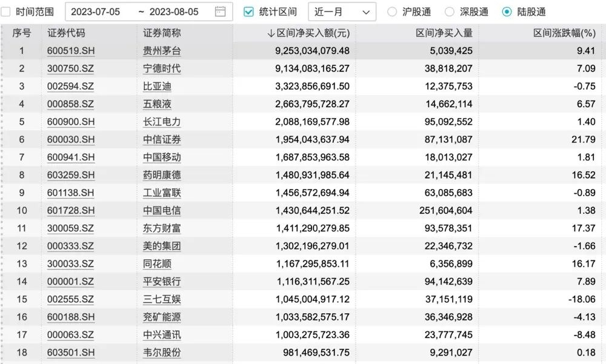Uncheck the 统计区间 checkbox

click(x=248, y=12)
